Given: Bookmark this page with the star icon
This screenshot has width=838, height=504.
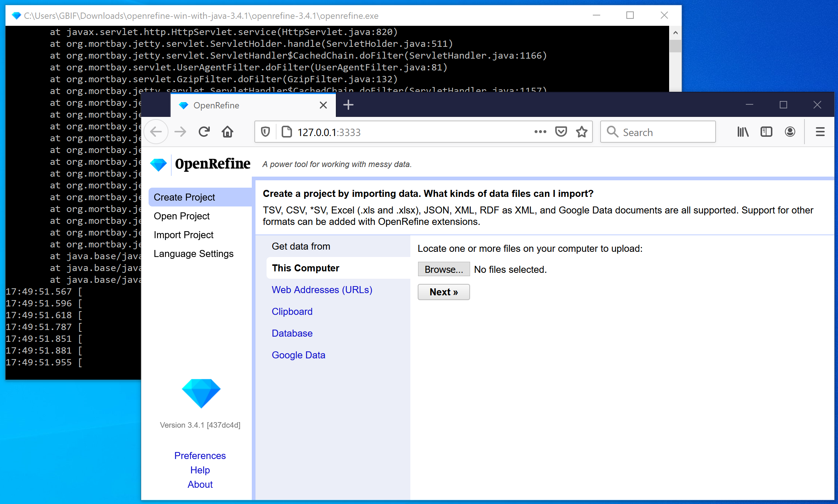Looking at the screenshot, I should pos(582,132).
